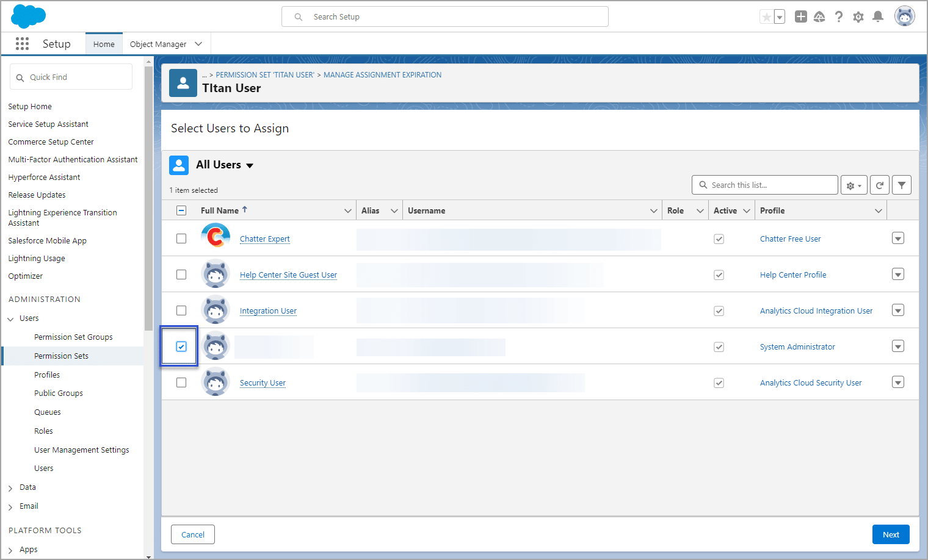Select Profiles in the Users menu
Image resolution: width=928 pixels, height=560 pixels.
(47, 375)
